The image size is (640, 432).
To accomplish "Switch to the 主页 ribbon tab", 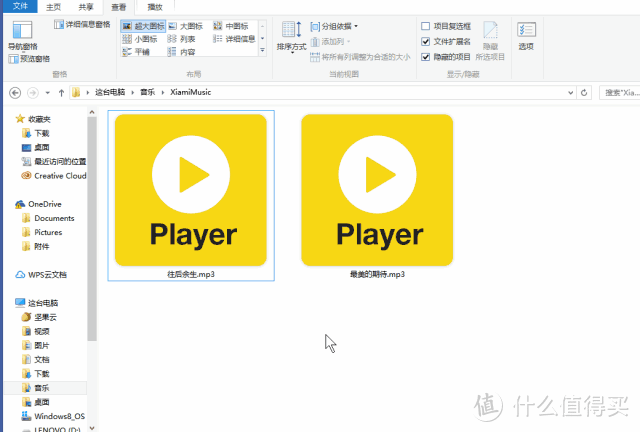I will tap(53, 7).
